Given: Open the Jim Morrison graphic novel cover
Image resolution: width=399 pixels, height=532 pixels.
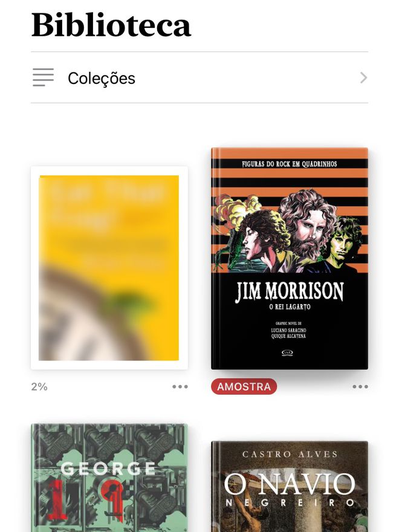Looking at the screenshot, I should point(290,259).
